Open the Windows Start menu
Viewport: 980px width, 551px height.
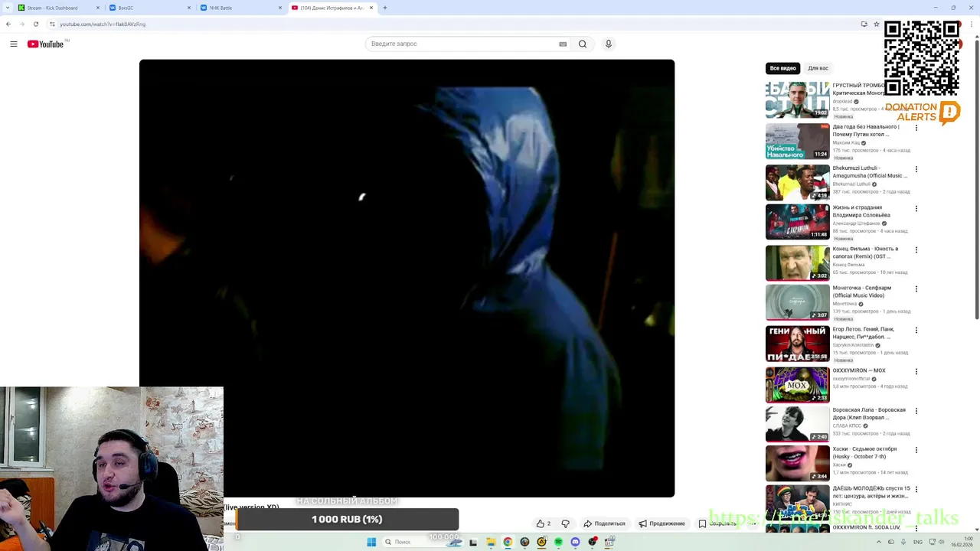pos(371,542)
